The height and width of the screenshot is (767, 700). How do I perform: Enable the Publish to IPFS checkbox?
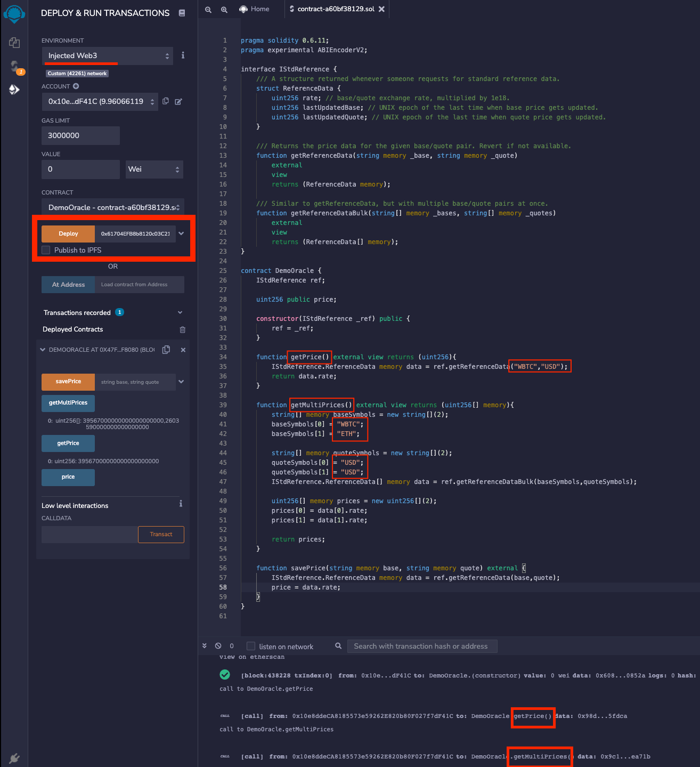(x=46, y=250)
